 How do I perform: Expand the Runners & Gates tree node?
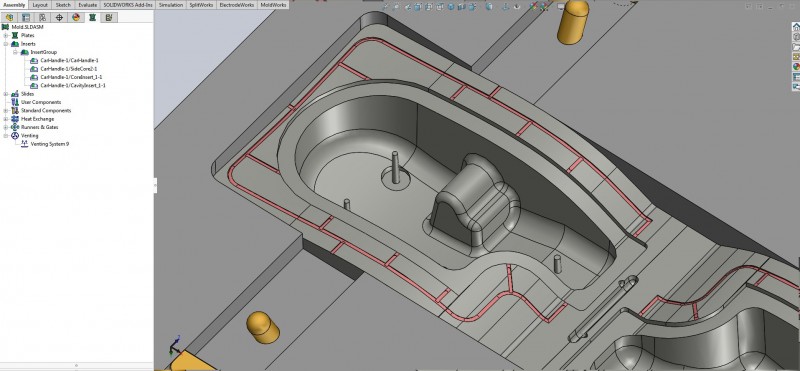(x=6, y=127)
